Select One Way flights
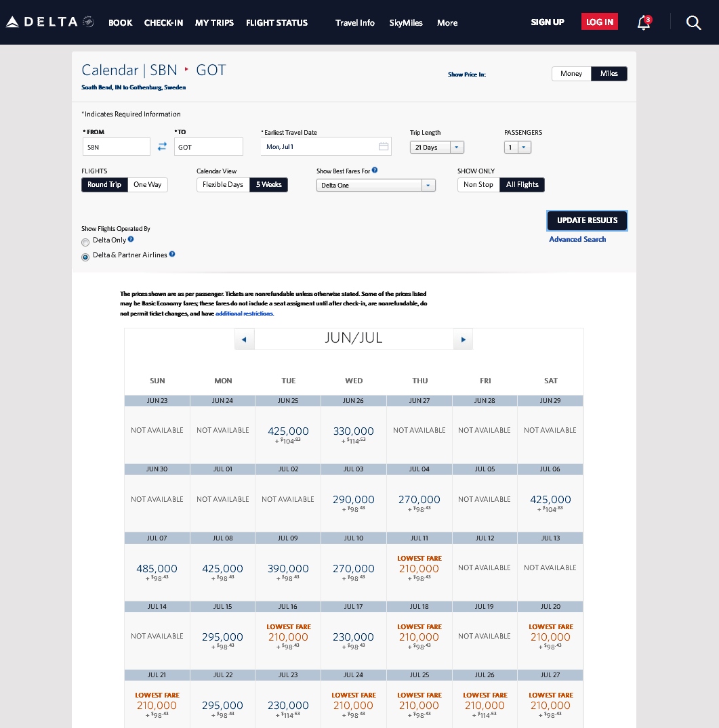The height and width of the screenshot is (728, 719). tap(147, 184)
